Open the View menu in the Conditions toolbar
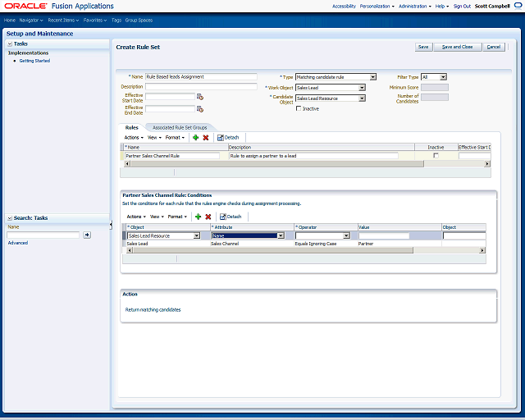525x420 pixels. coord(157,217)
